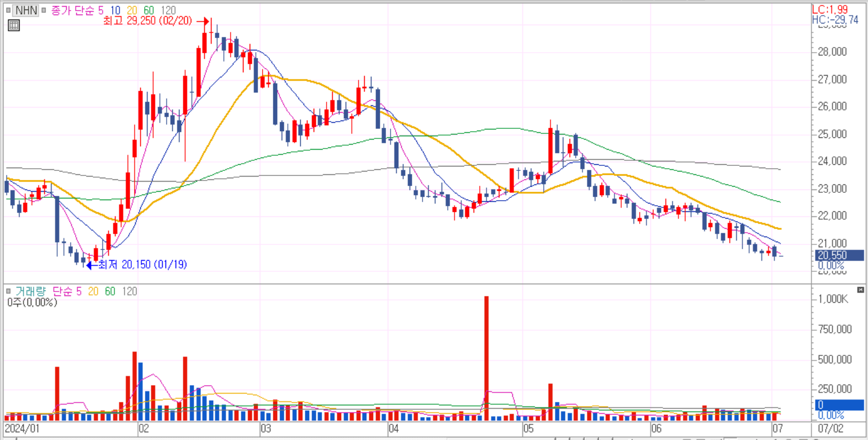868x440 pixels.
Task: Click the pink 5 label in volume header
Action: pyautogui.click(x=79, y=291)
